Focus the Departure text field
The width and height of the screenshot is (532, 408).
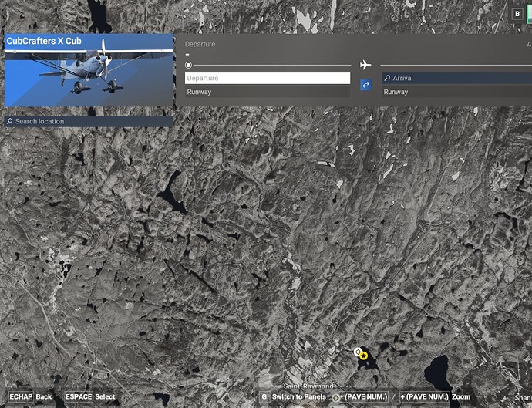point(268,78)
